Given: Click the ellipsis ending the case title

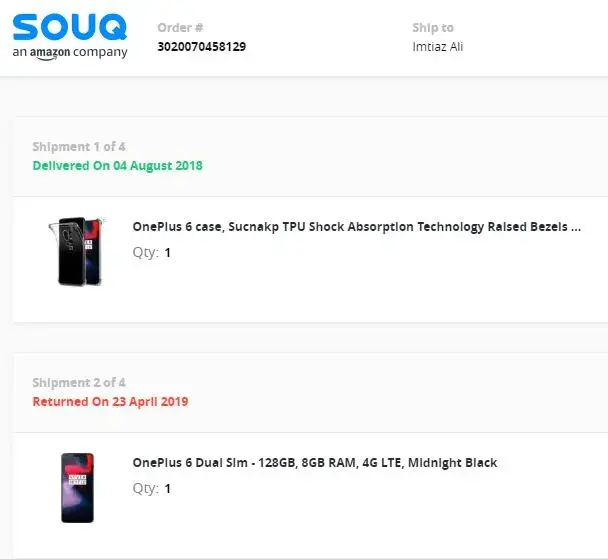Looking at the screenshot, I should tap(575, 228).
